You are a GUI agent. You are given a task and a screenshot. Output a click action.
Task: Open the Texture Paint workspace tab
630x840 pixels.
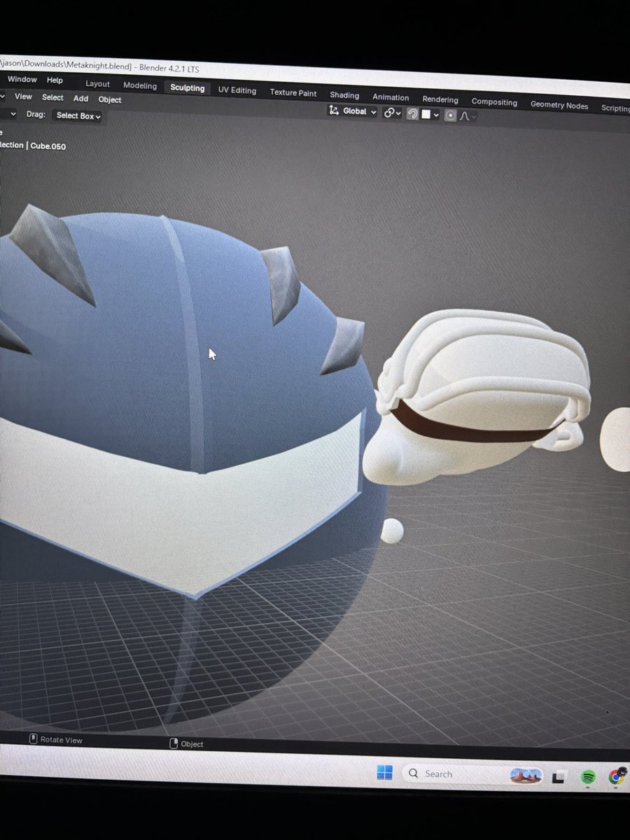[x=293, y=92]
